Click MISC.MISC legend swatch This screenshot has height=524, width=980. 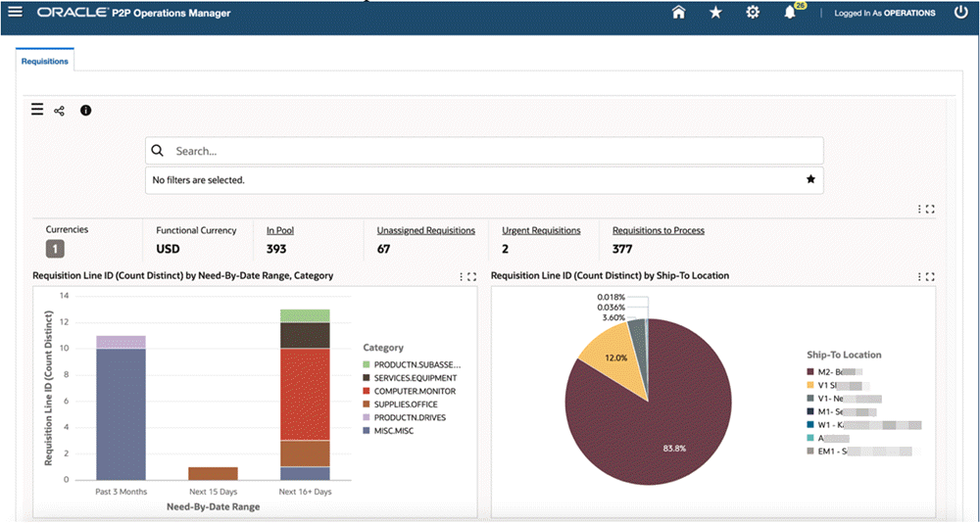367,430
